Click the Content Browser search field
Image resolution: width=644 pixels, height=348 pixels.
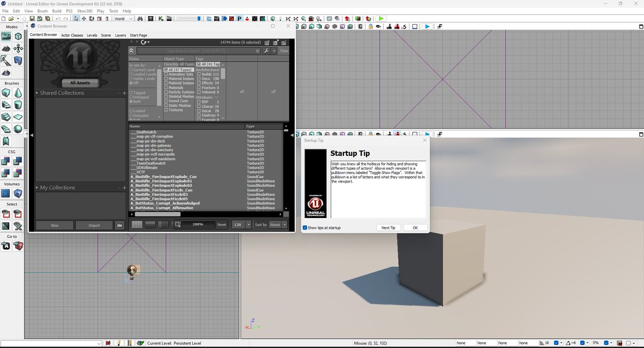pos(199,50)
